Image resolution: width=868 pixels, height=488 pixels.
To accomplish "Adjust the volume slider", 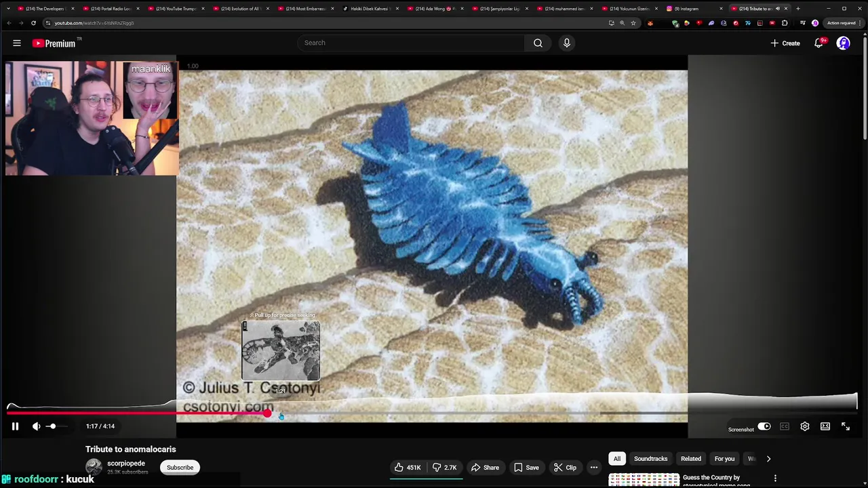I will click(x=57, y=426).
